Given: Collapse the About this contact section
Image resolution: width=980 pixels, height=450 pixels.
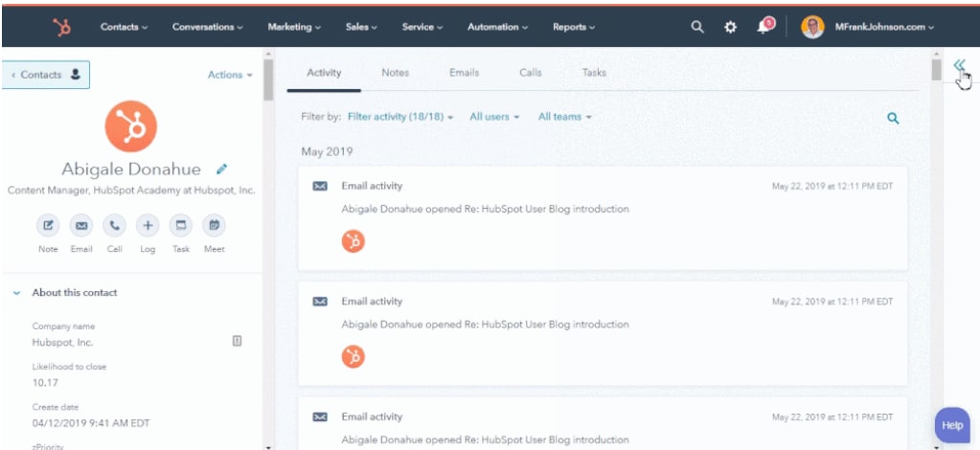Looking at the screenshot, I should [17, 293].
